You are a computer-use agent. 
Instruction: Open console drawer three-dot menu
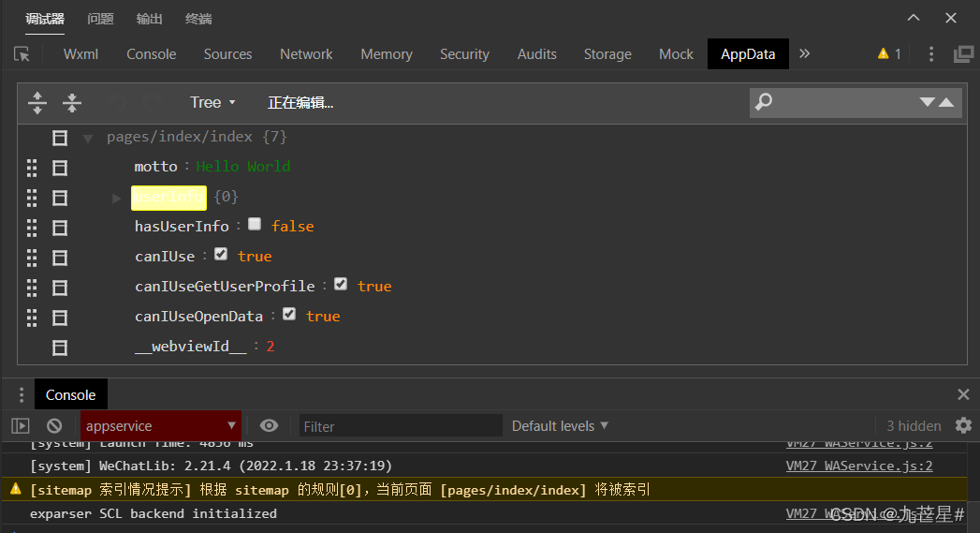(22, 394)
